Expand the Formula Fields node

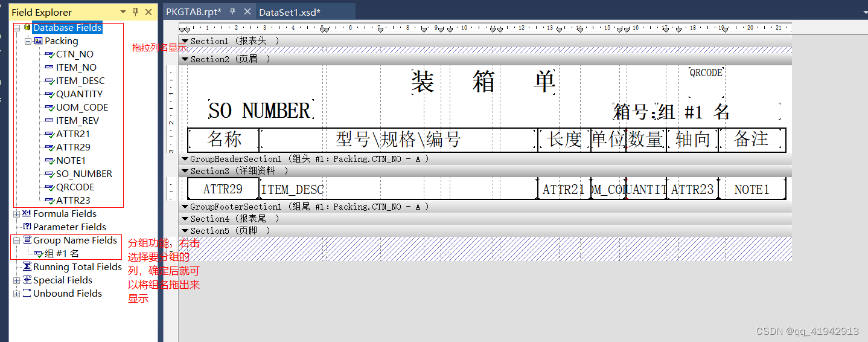16,214
